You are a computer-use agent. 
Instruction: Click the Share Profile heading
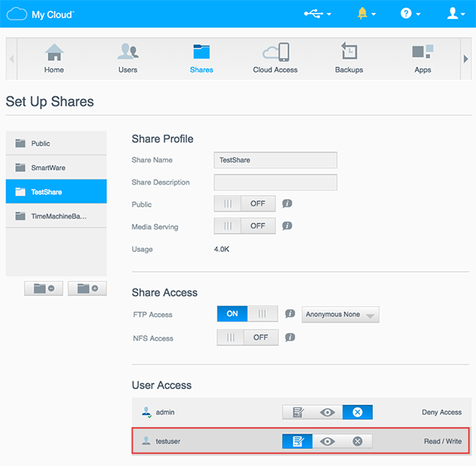point(163,139)
